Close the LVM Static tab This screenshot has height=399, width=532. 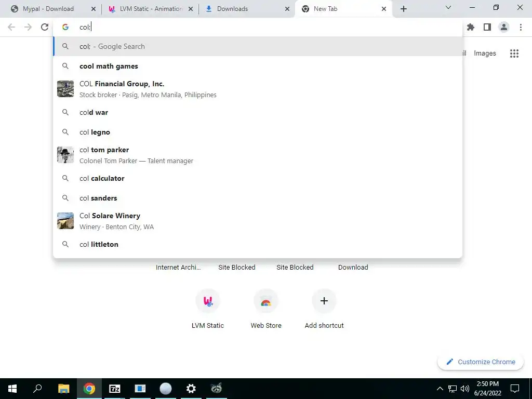[x=191, y=9]
